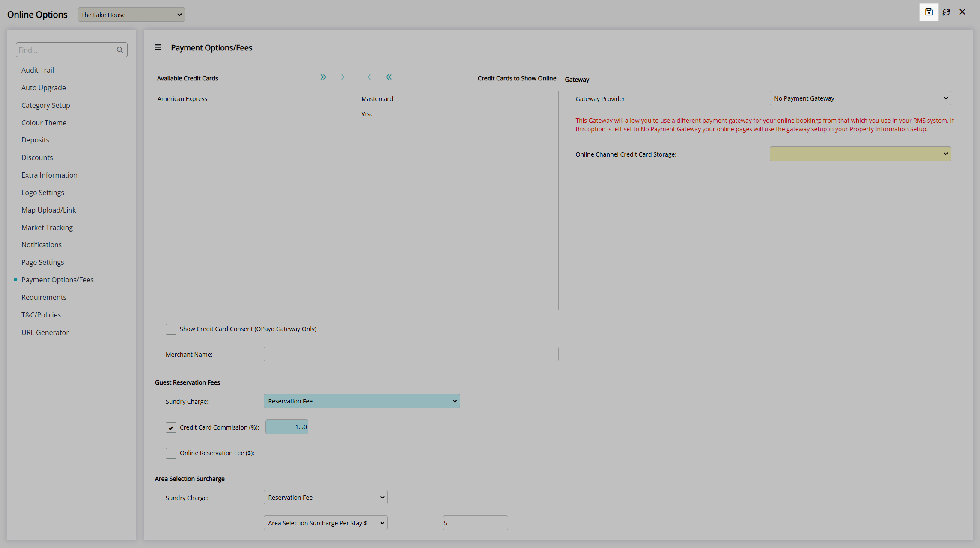Go to Colour Theme section

pos(44,123)
